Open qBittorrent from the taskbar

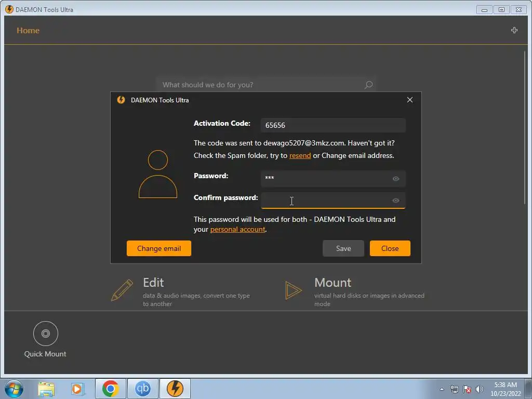(143, 389)
